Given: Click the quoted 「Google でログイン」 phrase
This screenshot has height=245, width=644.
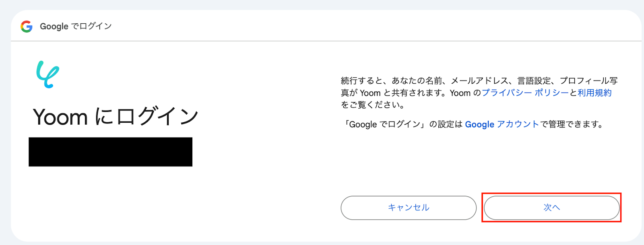Looking at the screenshot, I should coord(384,124).
